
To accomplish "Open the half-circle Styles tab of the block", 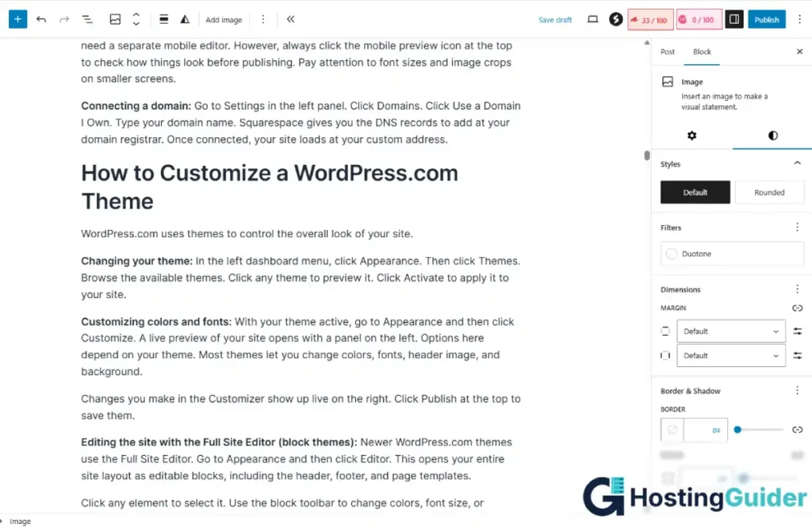I will tap(772, 136).
